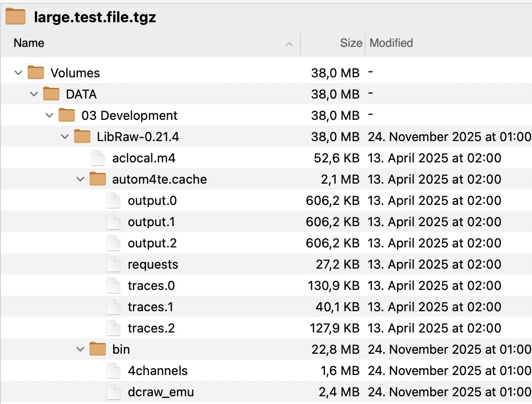Image resolution: width=532 pixels, height=404 pixels.
Task: Sort by the Modified column header
Action: coord(391,43)
